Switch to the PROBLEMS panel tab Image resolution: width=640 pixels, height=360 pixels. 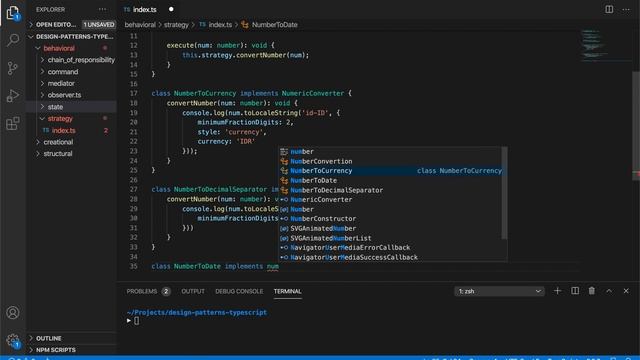[x=148, y=291]
